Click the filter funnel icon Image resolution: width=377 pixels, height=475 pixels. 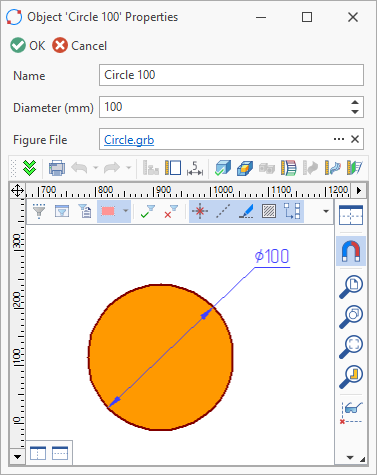click(39, 211)
